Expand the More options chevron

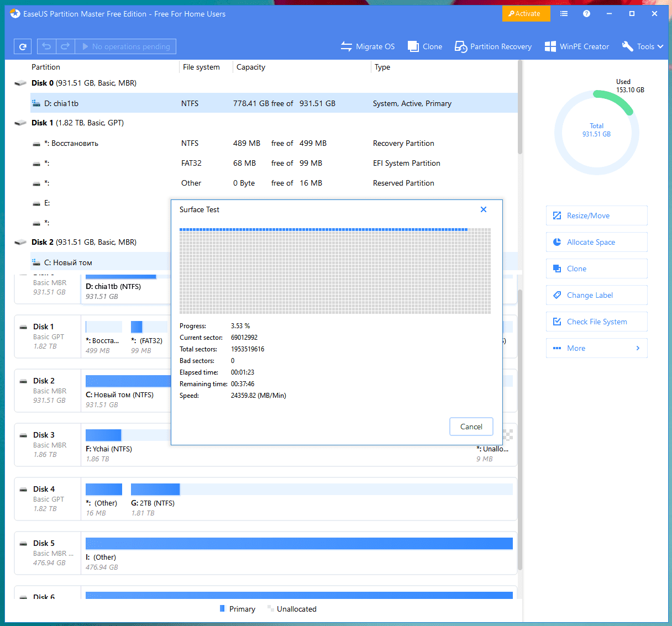point(638,348)
